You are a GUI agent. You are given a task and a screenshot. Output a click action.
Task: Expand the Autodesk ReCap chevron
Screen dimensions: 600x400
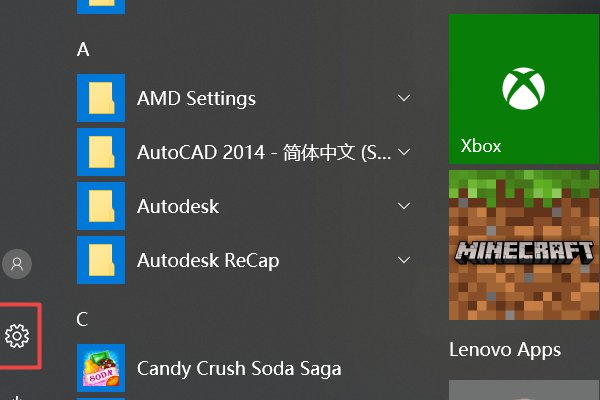point(404,260)
